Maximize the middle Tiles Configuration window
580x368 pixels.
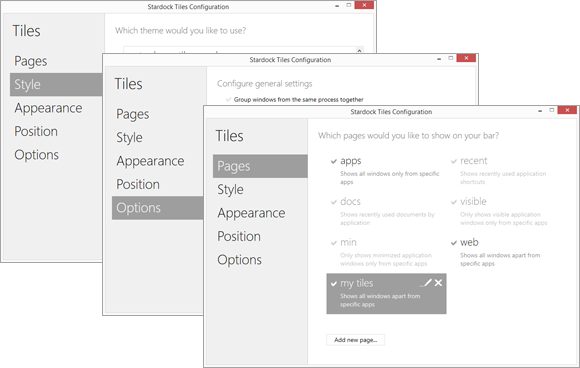tap(451, 58)
